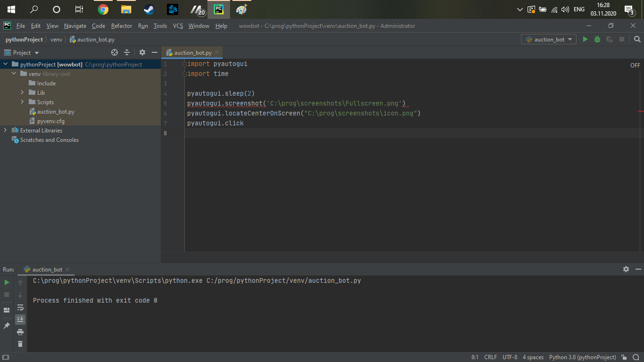The image size is (644, 362).
Task: Open the Navigate menu
Action: tap(75, 26)
